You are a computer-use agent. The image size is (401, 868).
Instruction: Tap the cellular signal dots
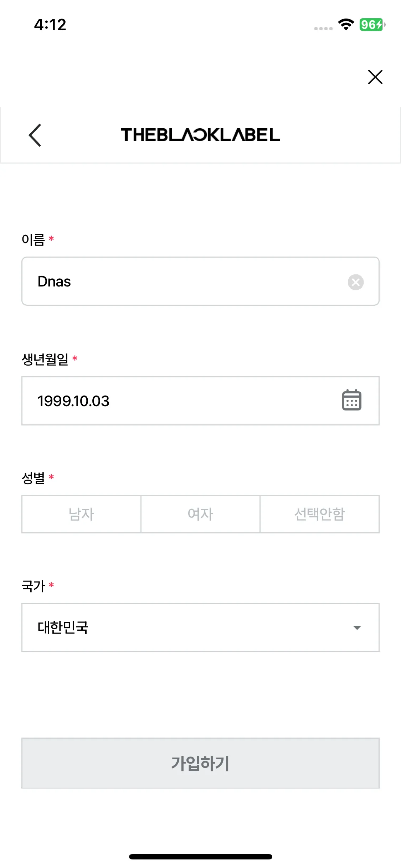tap(323, 29)
